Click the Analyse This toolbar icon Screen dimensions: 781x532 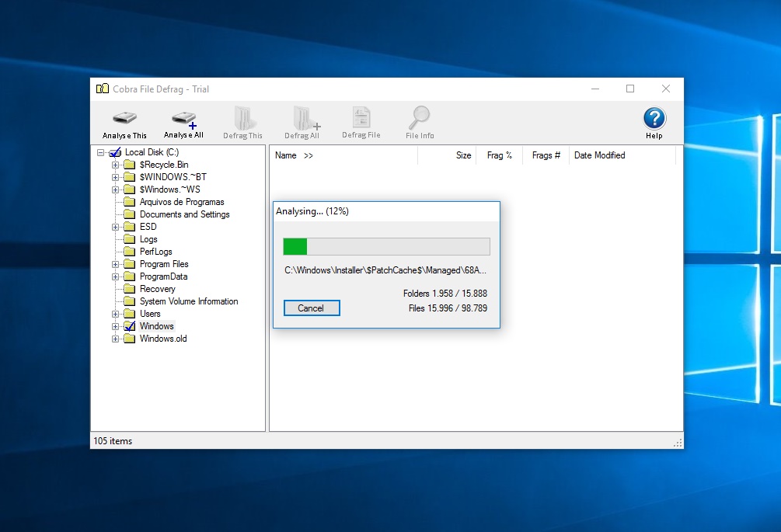point(124,119)
